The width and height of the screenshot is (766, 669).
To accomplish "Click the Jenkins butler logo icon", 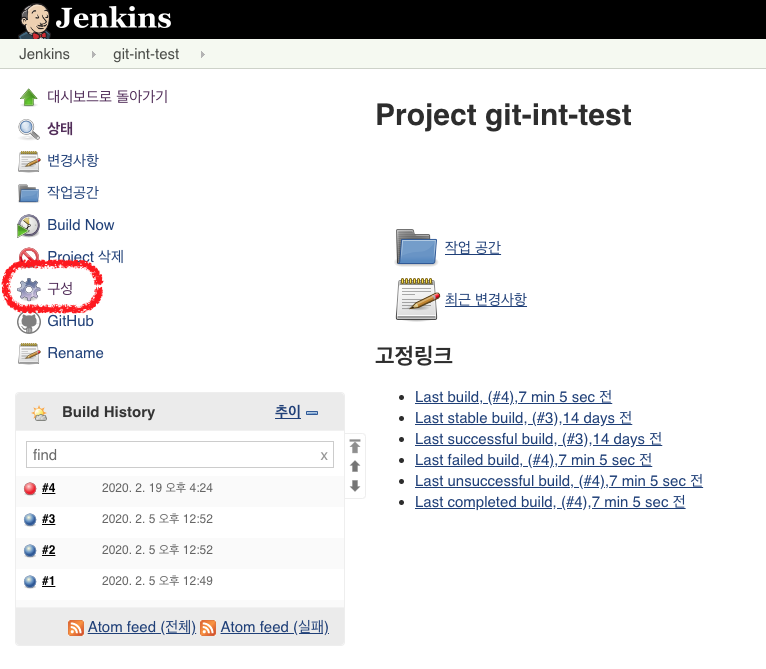I will (x=35, y=20).
